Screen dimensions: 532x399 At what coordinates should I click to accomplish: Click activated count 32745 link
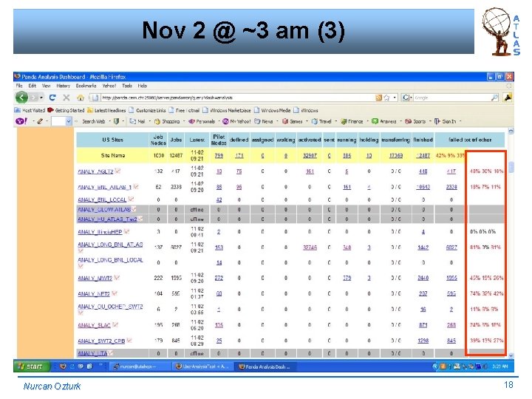click(x=310, y=248)
